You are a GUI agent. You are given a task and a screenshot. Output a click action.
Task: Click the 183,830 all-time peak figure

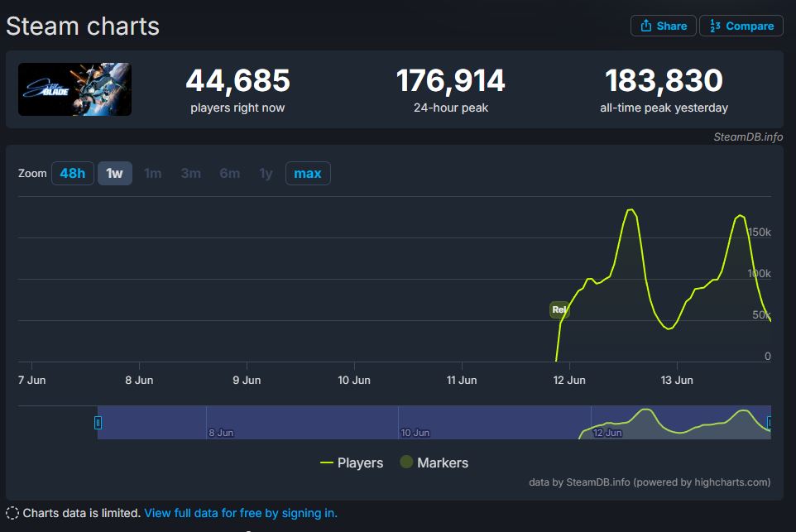(x=664, y=81)
